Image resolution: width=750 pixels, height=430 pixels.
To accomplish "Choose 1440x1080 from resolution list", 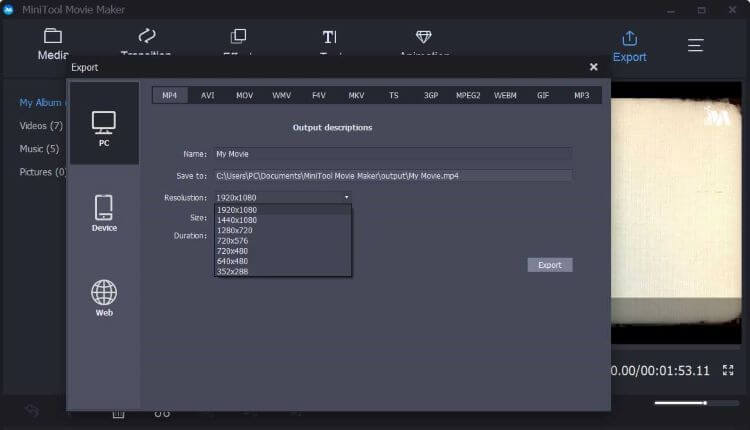I will [x=283, y=220].
